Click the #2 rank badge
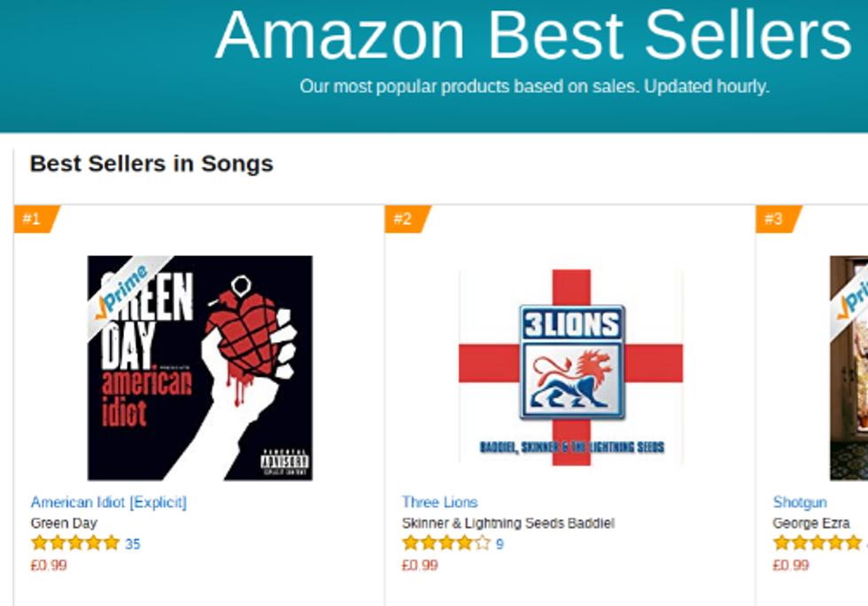The height and width of the screenshot is (606, 868). coord(405,219)
